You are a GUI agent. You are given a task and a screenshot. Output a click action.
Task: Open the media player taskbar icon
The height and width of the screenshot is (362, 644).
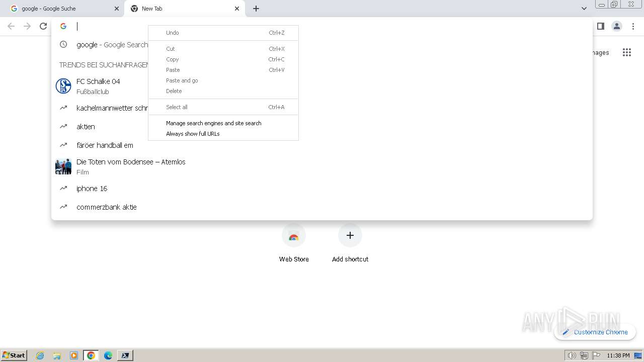click(x=74, y=355)
